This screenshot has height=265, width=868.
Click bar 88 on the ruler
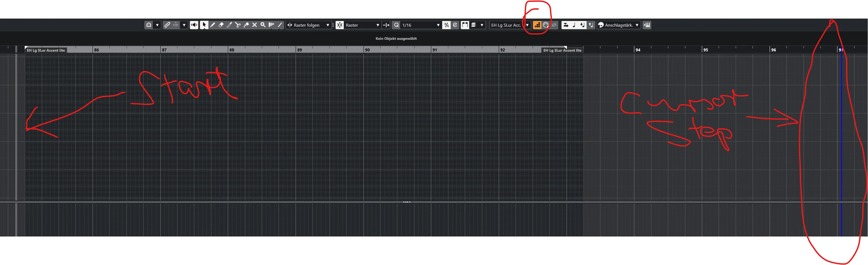coord(232,50)
